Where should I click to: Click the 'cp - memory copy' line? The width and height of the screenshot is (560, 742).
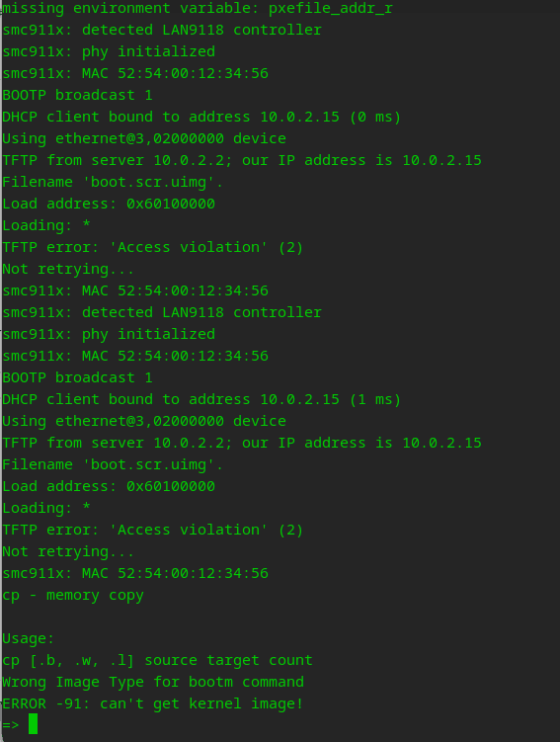click(x=73, y=595)
